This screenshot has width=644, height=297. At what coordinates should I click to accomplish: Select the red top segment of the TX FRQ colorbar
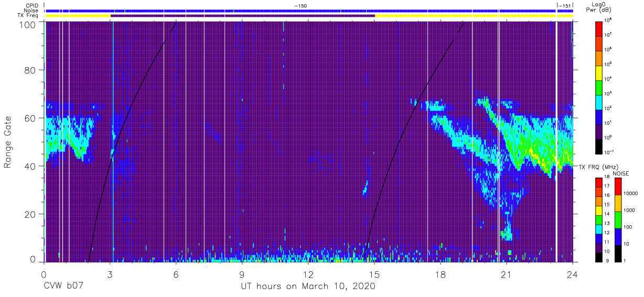pyautogui.click(x=599, y=182)
